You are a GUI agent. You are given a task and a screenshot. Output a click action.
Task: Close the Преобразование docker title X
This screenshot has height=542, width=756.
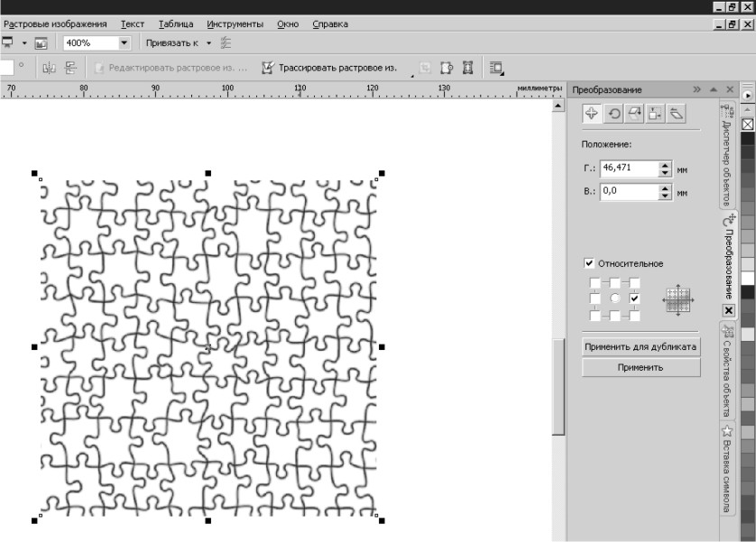(x=730, y=89)
